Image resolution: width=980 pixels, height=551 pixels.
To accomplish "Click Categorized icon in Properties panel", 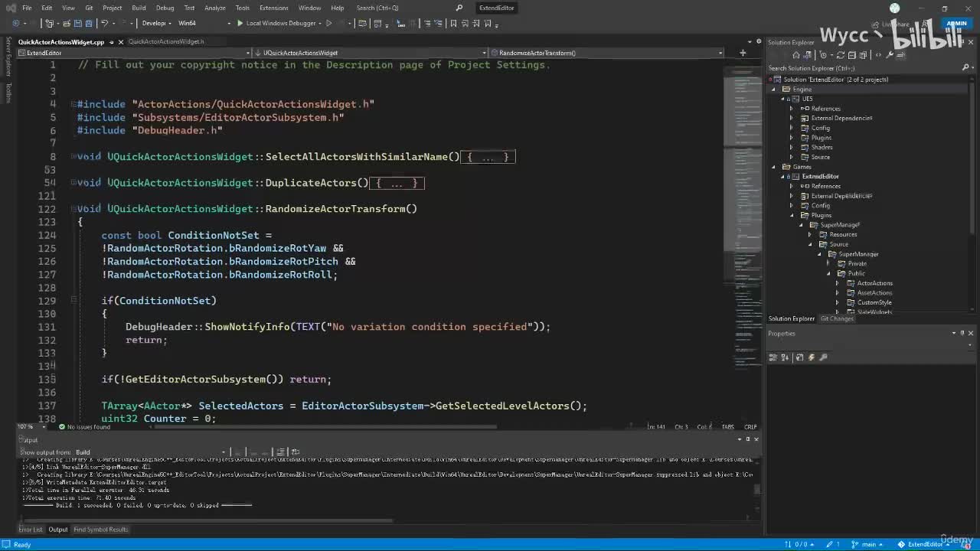I will click(773, 357).
